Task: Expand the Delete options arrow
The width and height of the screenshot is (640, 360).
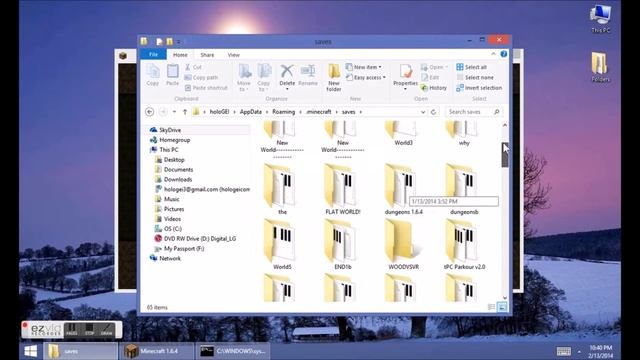Action: click(x=287, y=89)
